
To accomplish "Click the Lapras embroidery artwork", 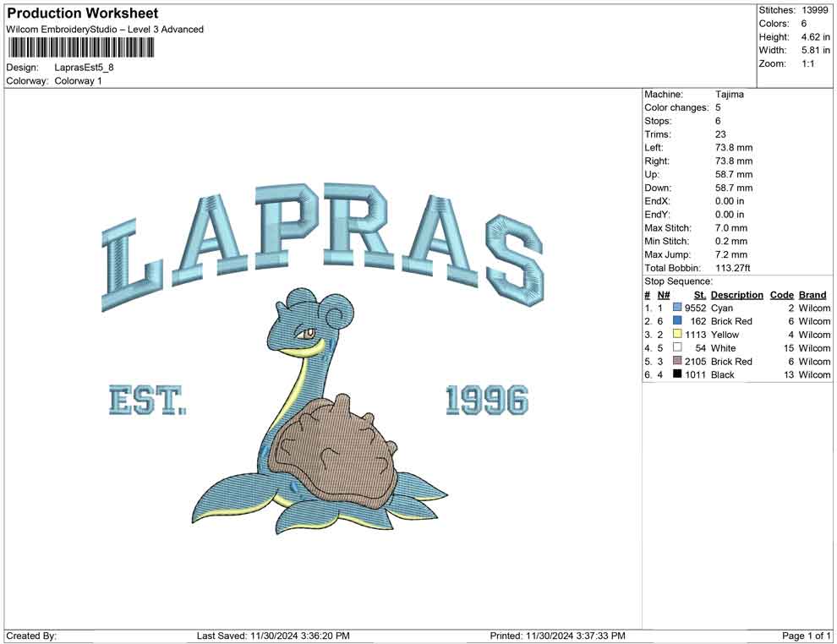I will coord(320,411).
